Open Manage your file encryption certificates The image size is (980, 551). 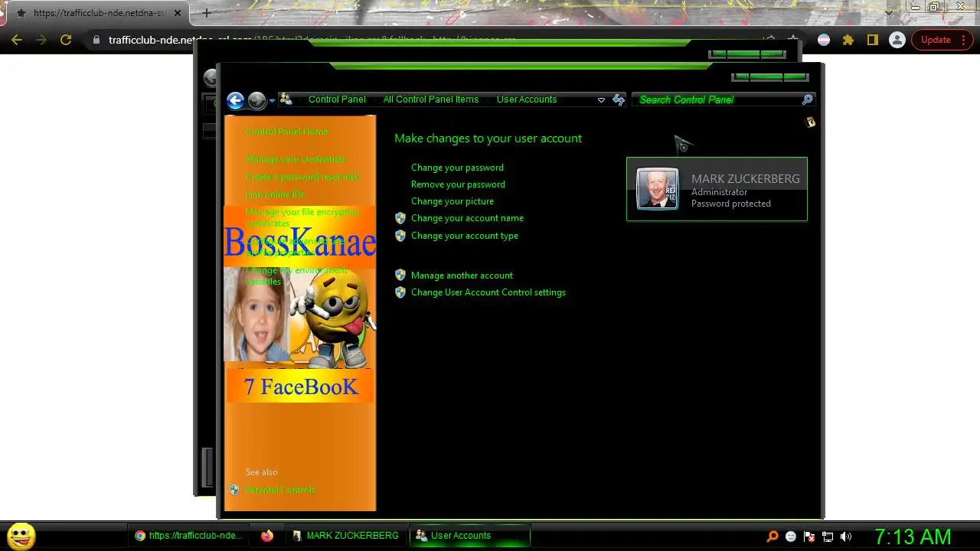pyautogui.click(x=303, y=217)
